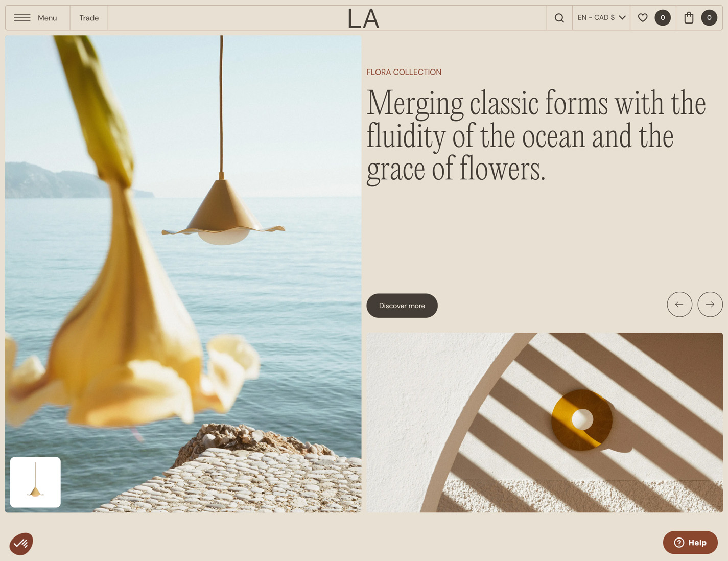Go to next slide arrow
The image size is (728, 561).
(x=710, y=305)
